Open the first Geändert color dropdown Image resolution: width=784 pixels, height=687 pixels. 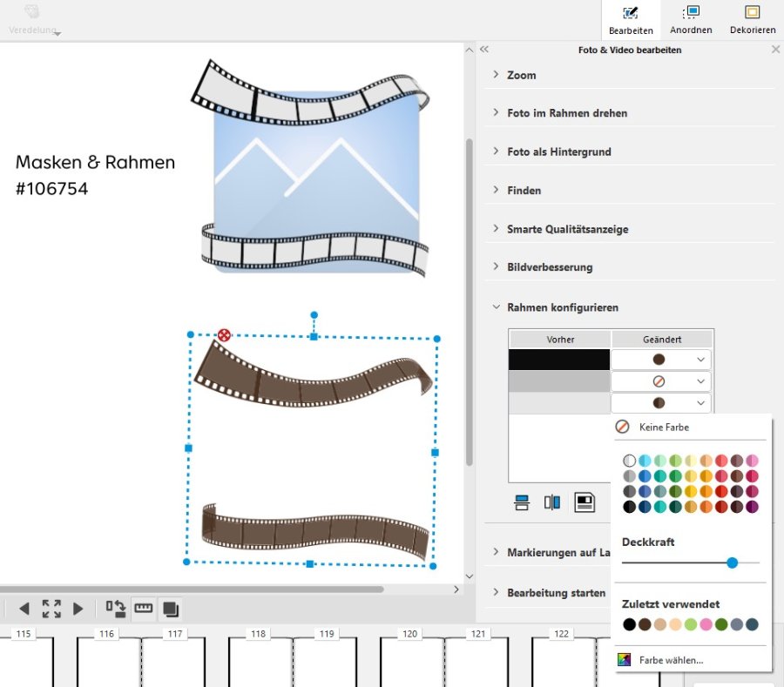[x=662, y=360]
